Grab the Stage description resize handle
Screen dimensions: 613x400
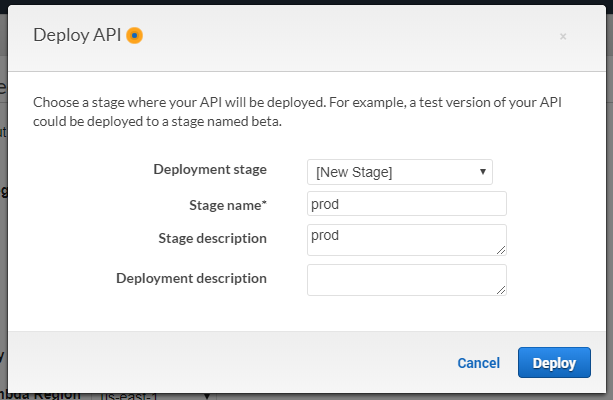tap(501, 250)
